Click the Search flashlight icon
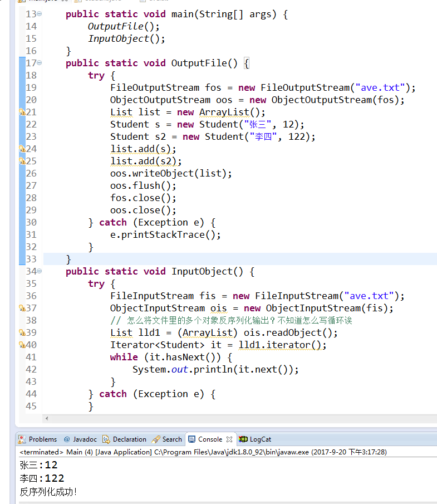Viewport: 437px width, 504px height. [156, 439]
